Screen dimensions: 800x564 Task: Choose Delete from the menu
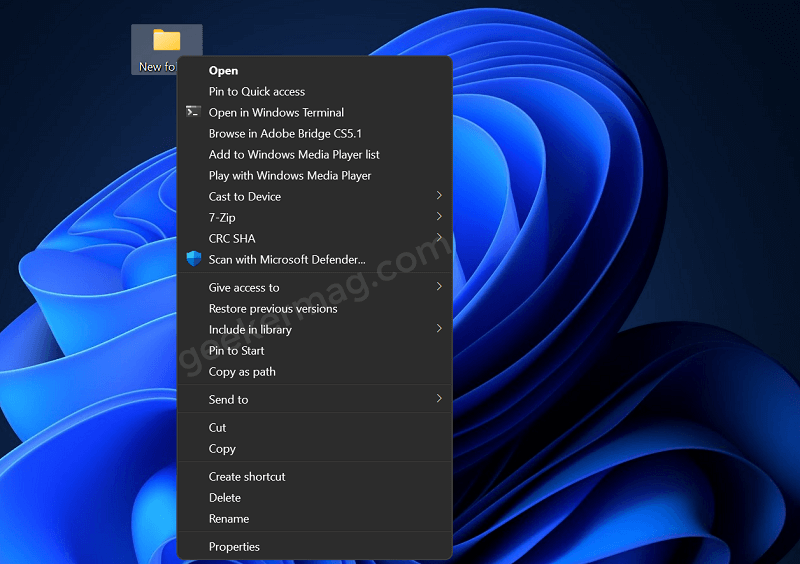pos(314,497)
